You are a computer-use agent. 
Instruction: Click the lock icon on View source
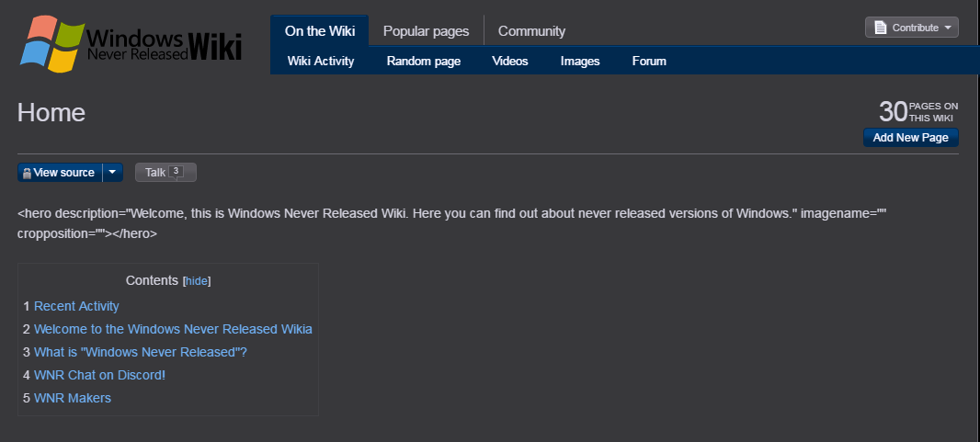(x=27, y=173)
